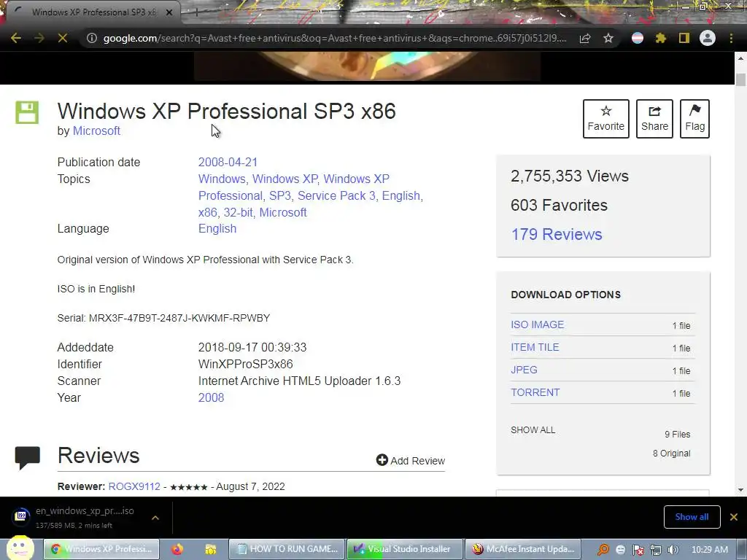Open the Start button smiley icon
Screen dimensions: 747x560
click(x=20, y=548)
